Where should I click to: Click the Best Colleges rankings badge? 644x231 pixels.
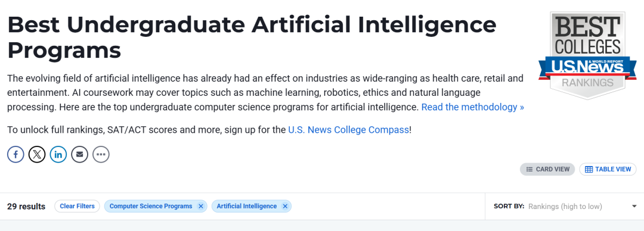(x=587, y=55)
